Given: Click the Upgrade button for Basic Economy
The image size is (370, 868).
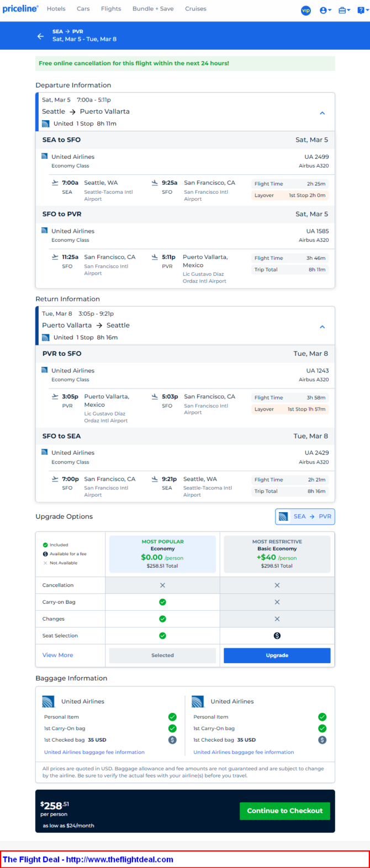Looking at the screenshot, I should point(277,656).
